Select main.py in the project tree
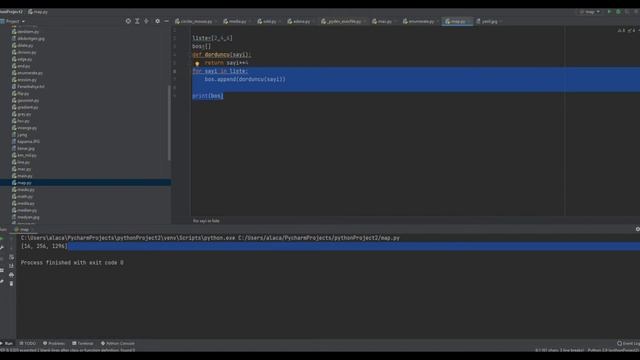Viewport: 640px width, 360px height. coord(22,176)
